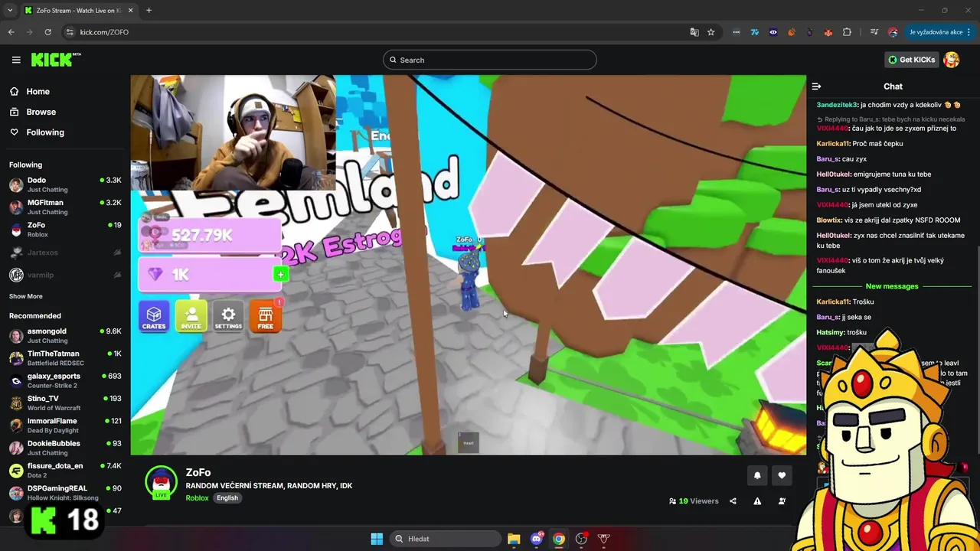Image resolution: width=980 pixels, height=551 pixels.
Task: Open game Settings gear in the stream
Action: [228, 316]
